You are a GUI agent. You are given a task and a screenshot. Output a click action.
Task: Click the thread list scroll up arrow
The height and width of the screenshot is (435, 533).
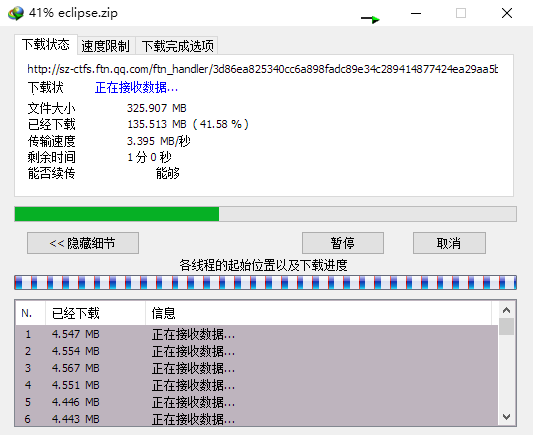tap(506, 310)
